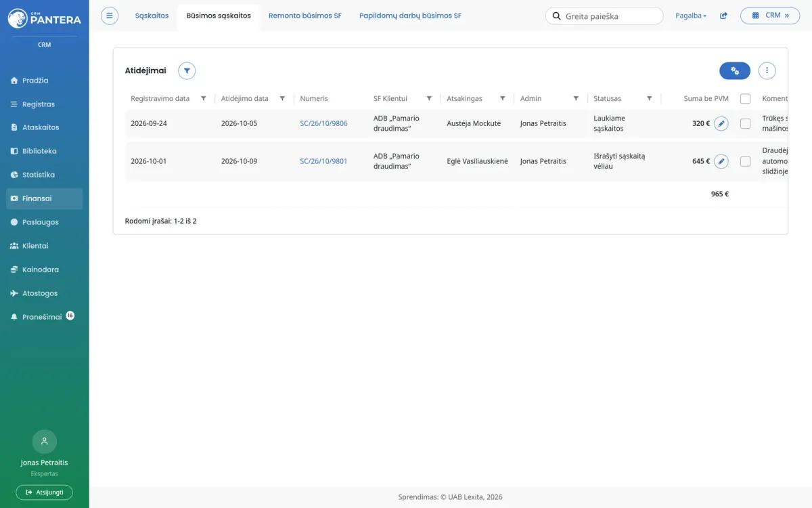
Task: Open invoice link SC/26/10/9806
Action: click(323, 124)
